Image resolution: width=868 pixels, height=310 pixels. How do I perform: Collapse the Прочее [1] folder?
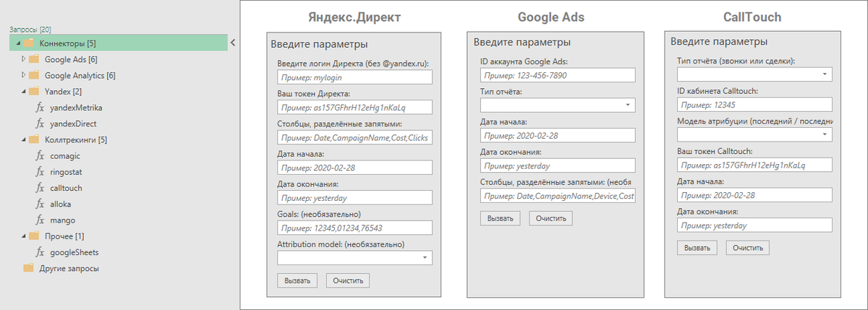(23, 236)
